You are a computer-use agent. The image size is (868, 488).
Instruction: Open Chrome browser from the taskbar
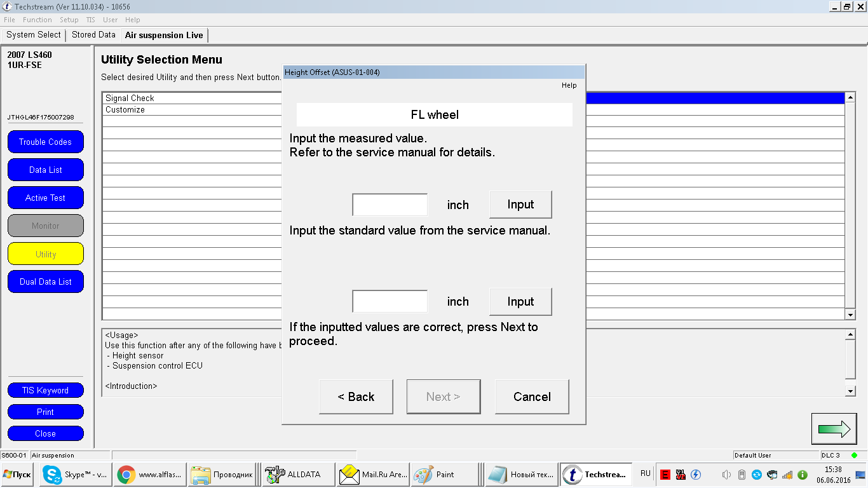pos(149,475)
